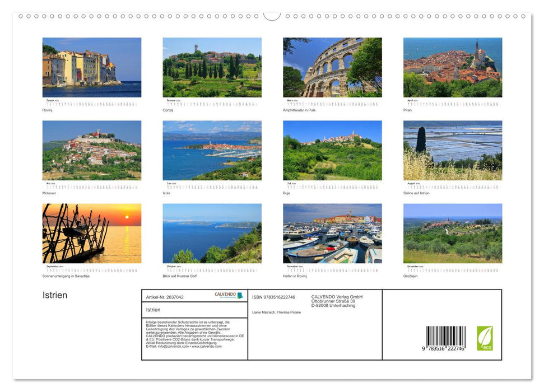Open the Rovinj January photo
Viewport: 544px width, 392px height.
[91, 66]
